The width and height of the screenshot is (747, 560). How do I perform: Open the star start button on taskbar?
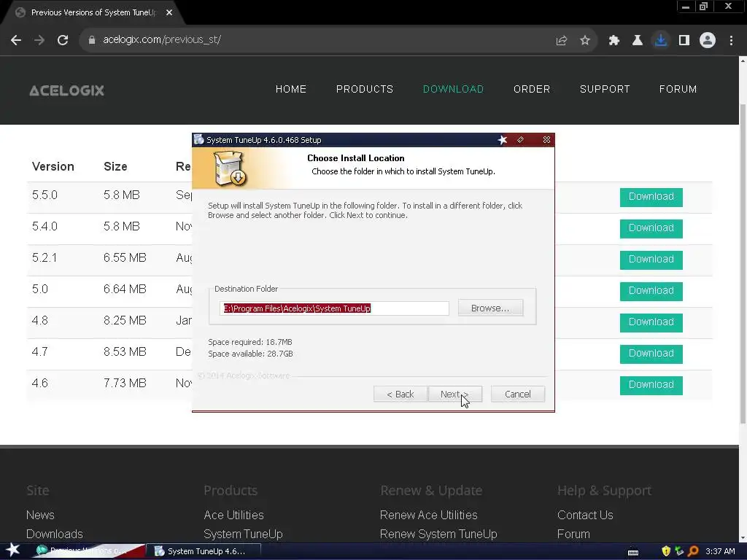12,551
